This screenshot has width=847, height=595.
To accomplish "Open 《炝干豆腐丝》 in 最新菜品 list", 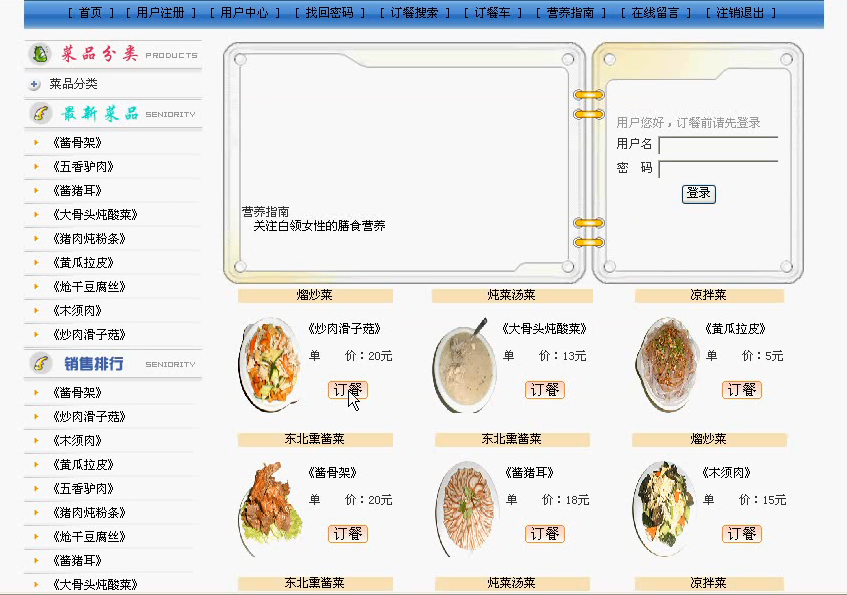I will click(89, 286).
